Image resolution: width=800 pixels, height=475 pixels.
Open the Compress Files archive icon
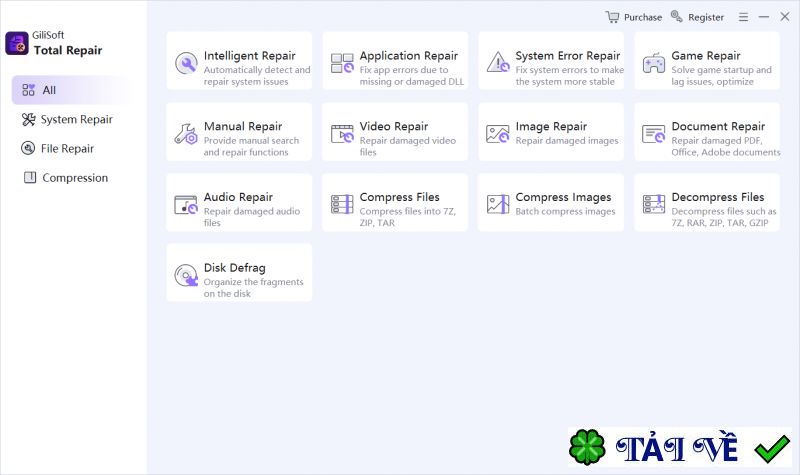point(342,204)
